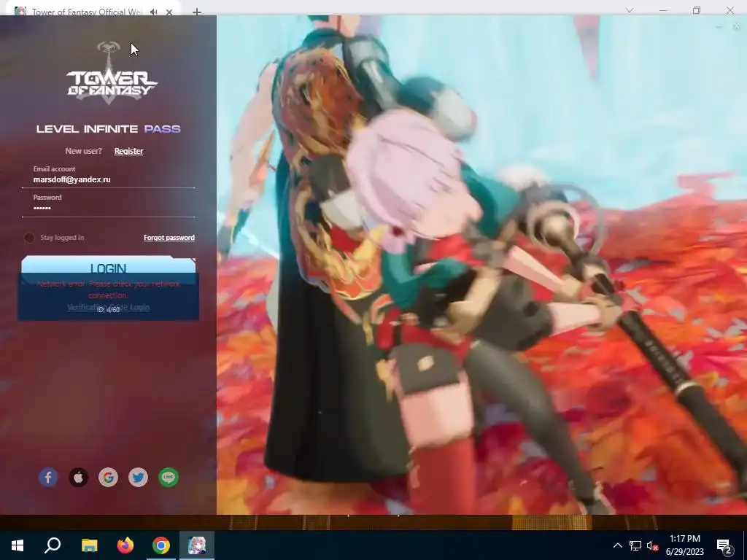747x560 pixels.
Task: Restore down the browser window
Action: point(697,10)
